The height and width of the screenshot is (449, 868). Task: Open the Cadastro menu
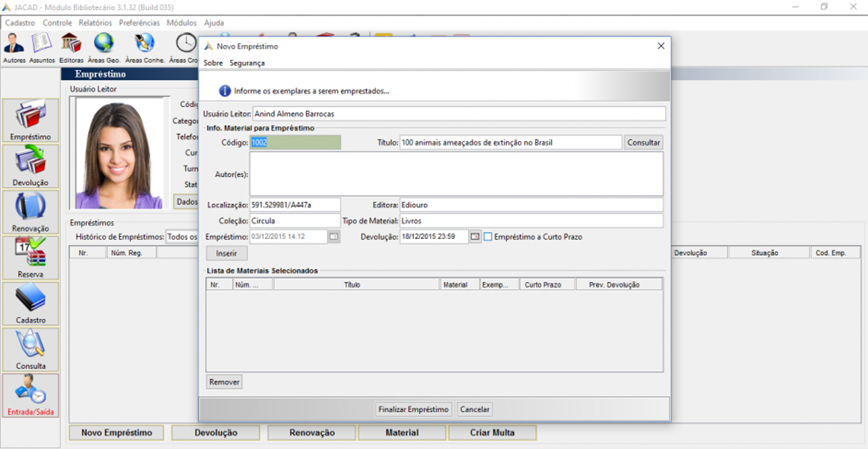tap(20, 23)
